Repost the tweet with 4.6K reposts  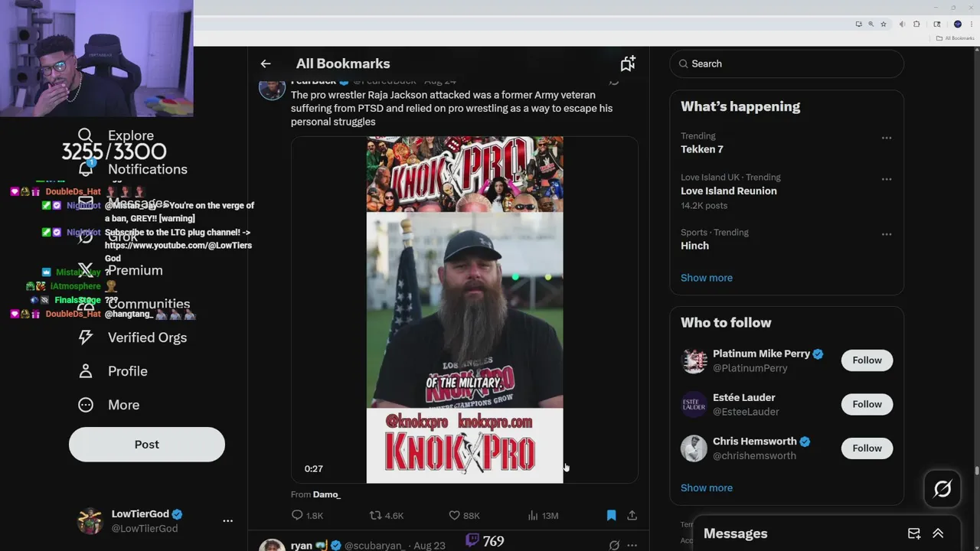coord(386,516)
